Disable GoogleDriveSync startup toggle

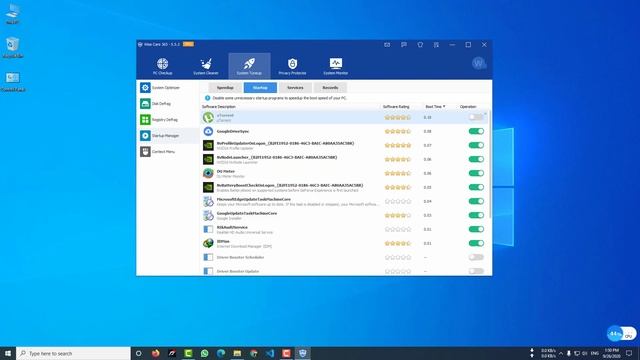[476, 131]
